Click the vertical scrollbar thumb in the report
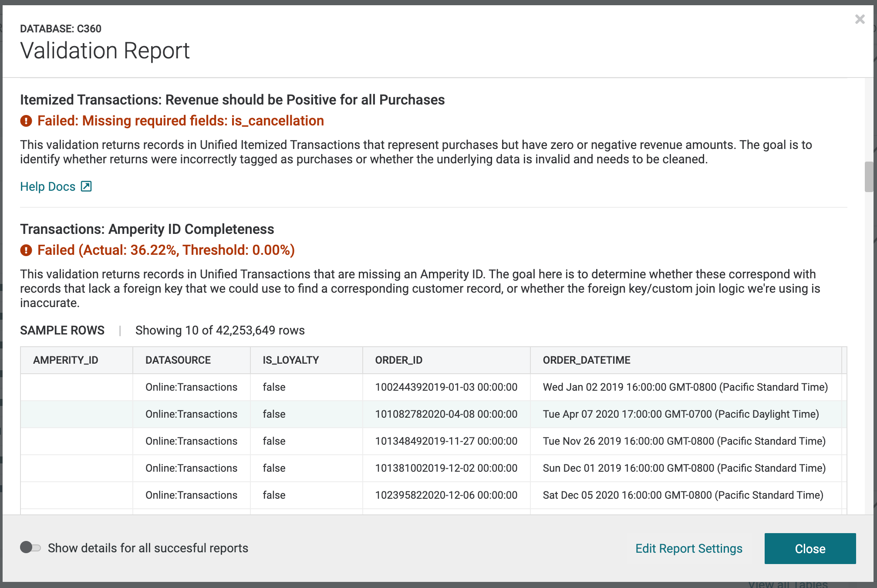This screenshot has width=877, height=588. tap(869, 176)
